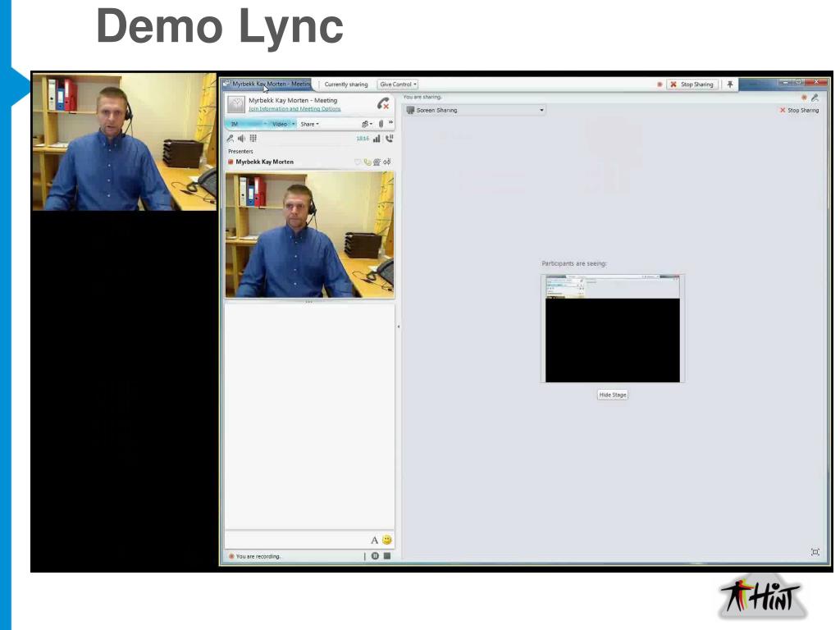
Task: Open the people options icon dropdown
Action: tap(367, 124)
